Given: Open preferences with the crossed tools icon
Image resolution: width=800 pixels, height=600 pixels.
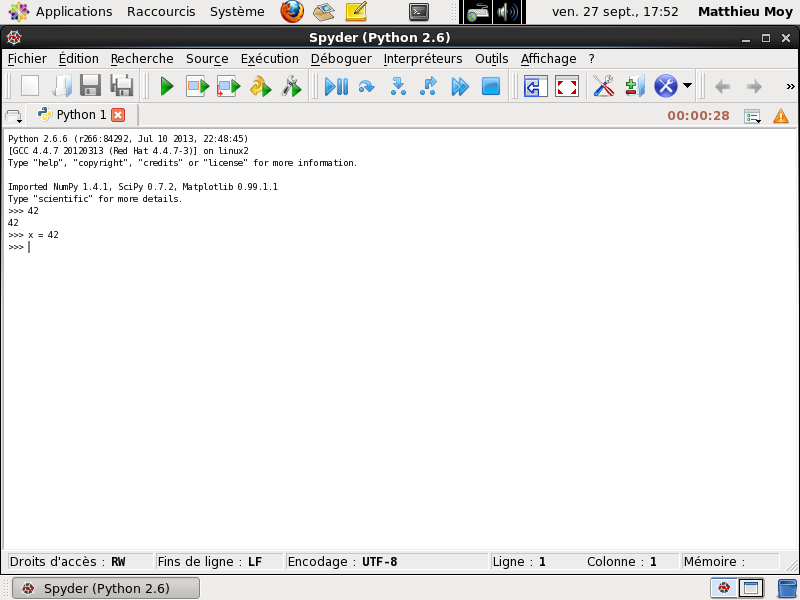Looking at the screenshot, I should tap(604, 86).
